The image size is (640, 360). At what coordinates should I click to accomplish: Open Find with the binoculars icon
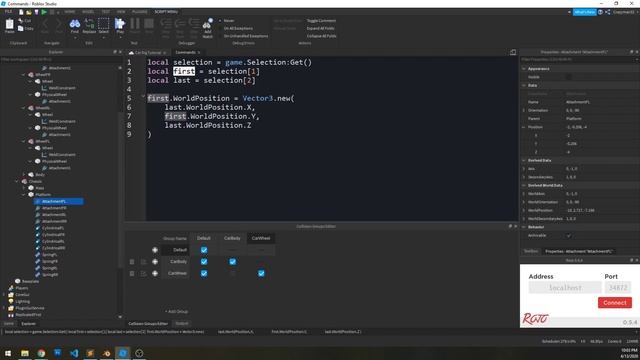(75, 24)
